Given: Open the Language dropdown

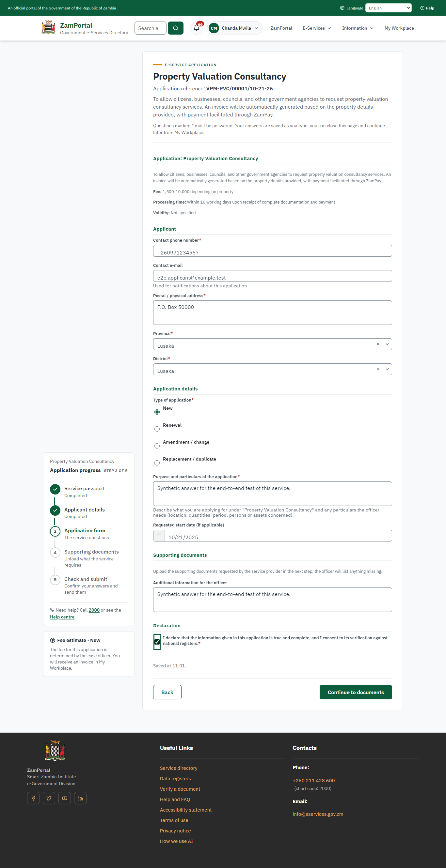Looking at the screenshot, I should [x=388, y=8].
